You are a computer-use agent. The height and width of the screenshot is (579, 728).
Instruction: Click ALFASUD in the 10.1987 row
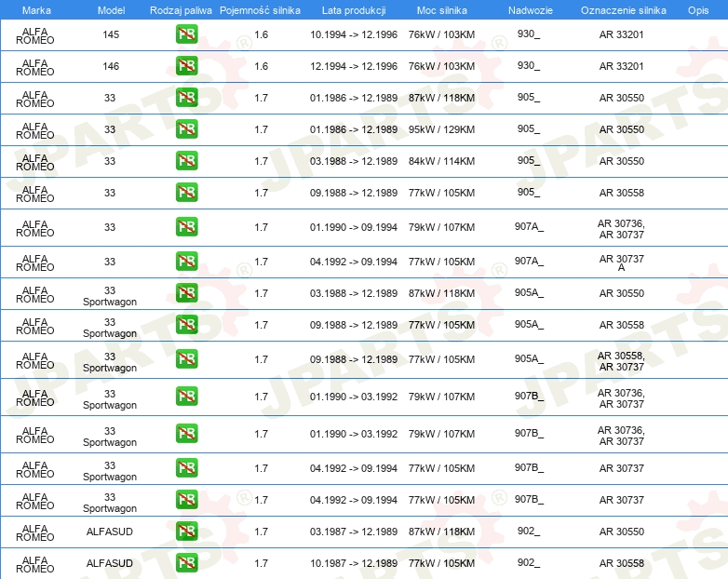[x=110, y=563]
